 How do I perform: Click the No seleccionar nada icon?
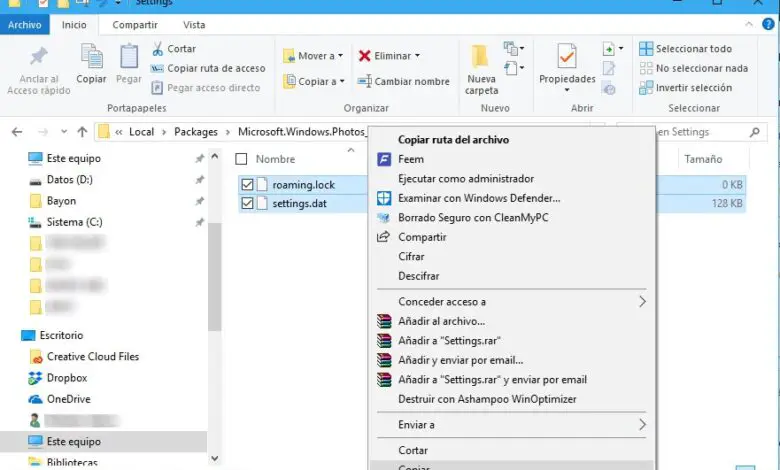pos(646,68)
